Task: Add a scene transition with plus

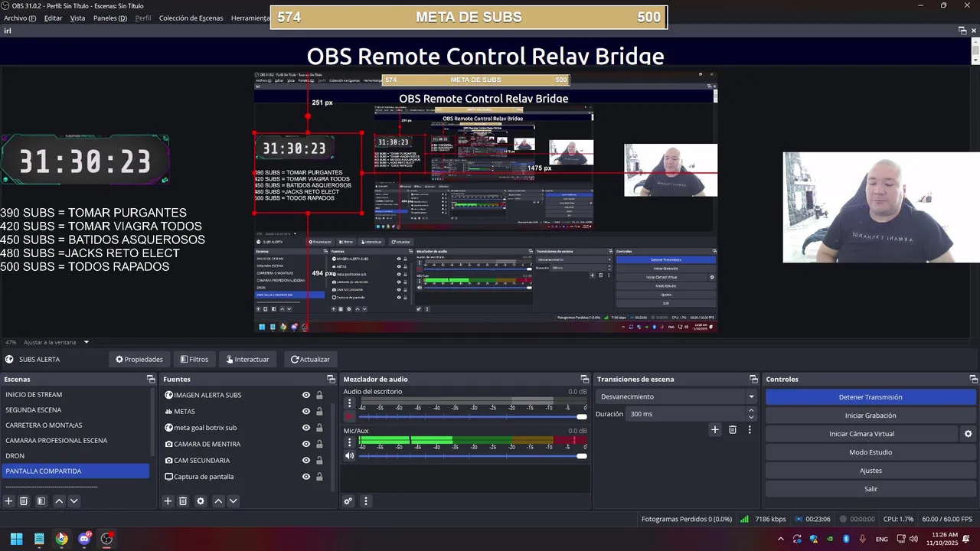Action: click(715, 430)
